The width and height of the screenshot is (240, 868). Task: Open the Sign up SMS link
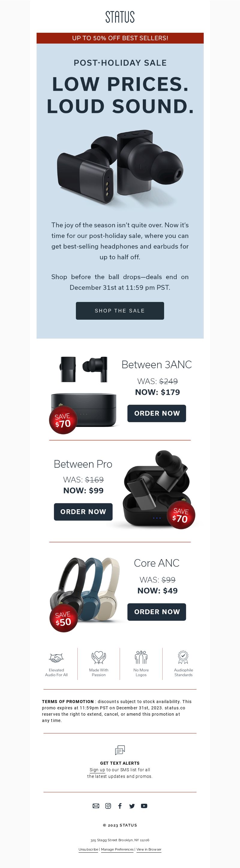(97, 770)
